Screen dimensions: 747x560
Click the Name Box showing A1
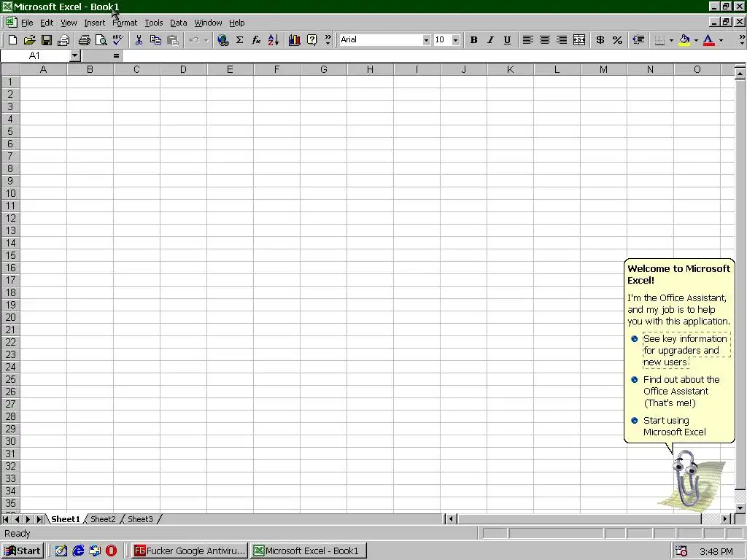point(35,55)
